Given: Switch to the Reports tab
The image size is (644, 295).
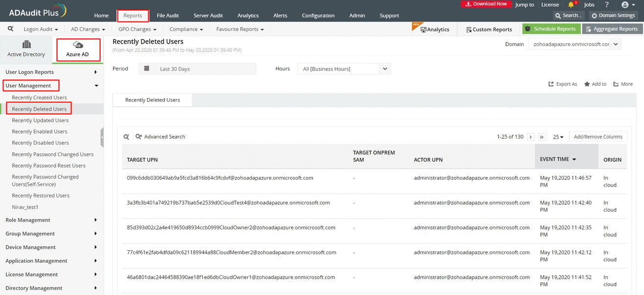Looking at the screenshot, I should click(x=133, y=16).
